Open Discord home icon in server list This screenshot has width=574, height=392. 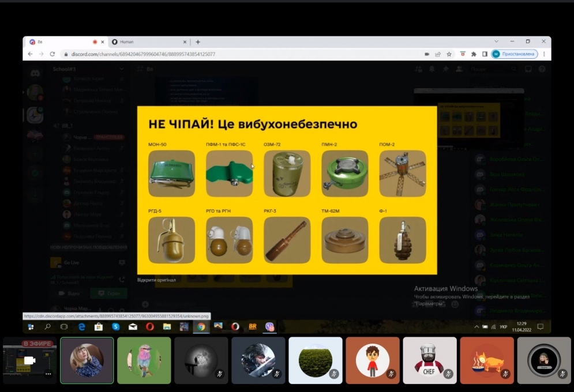pos(35,73)
